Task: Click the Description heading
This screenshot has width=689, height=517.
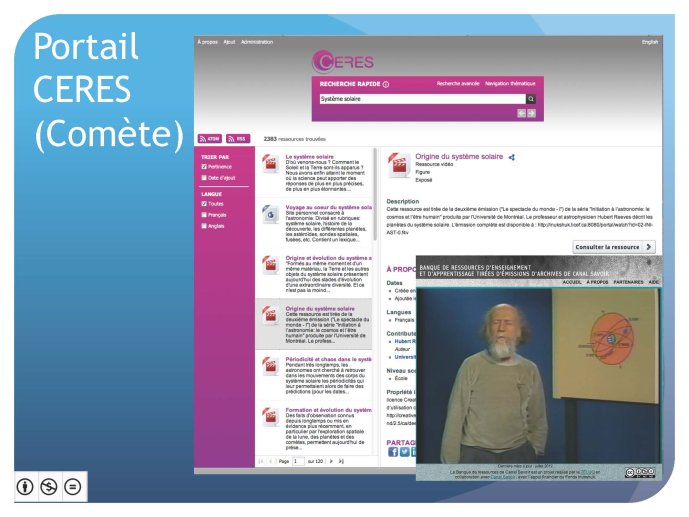Action: [x=403, y=201]
